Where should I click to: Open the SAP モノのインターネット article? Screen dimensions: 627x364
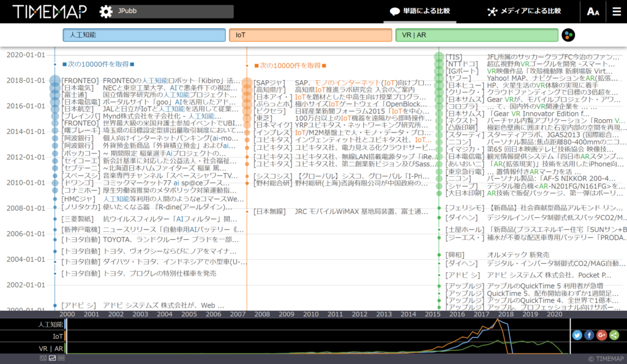tap(343, 83)
